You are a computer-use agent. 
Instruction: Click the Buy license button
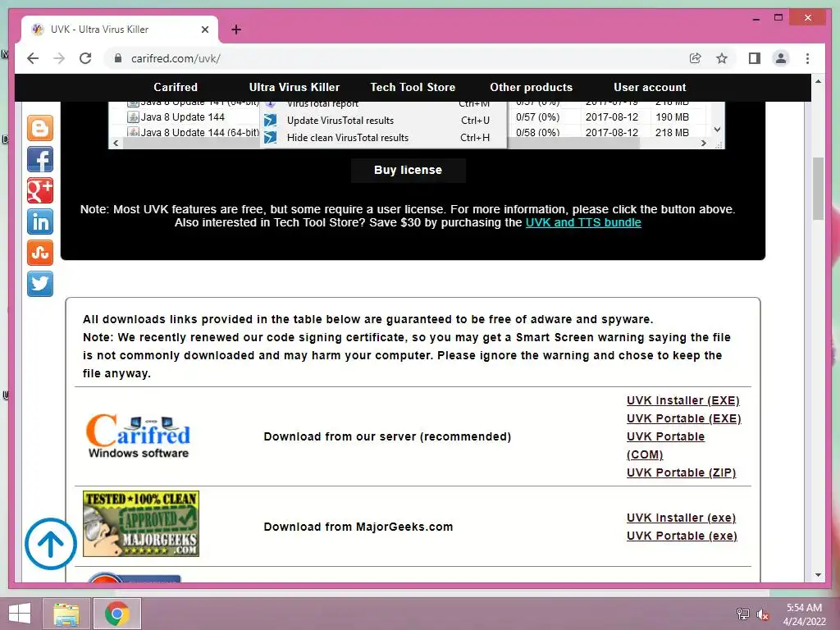[x=409, y=170]
